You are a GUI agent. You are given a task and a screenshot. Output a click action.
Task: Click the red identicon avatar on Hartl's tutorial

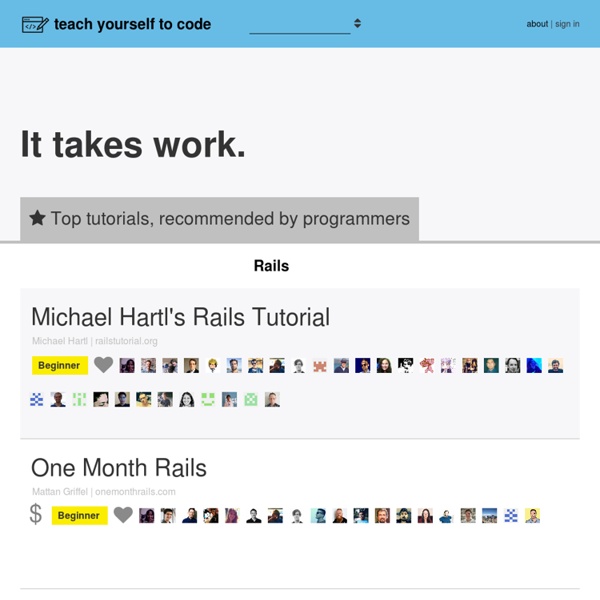(x=427, y=365)
